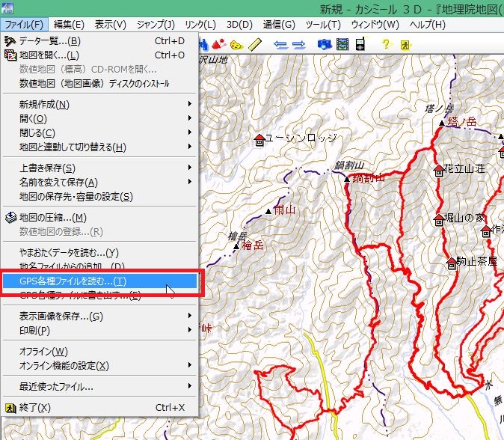Click the blue right arrow forward icon

(x=298, y=45)
